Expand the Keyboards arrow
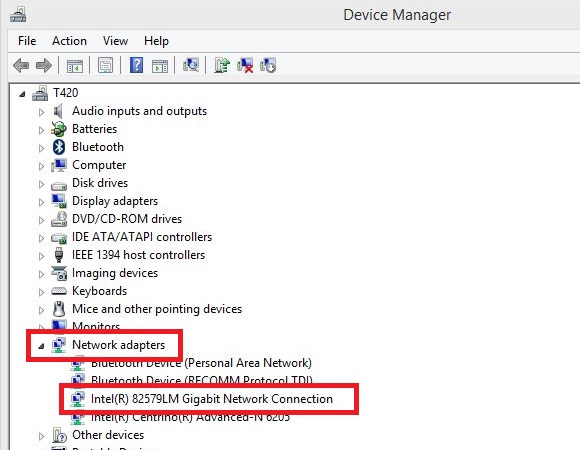 [x=41, y=292]
